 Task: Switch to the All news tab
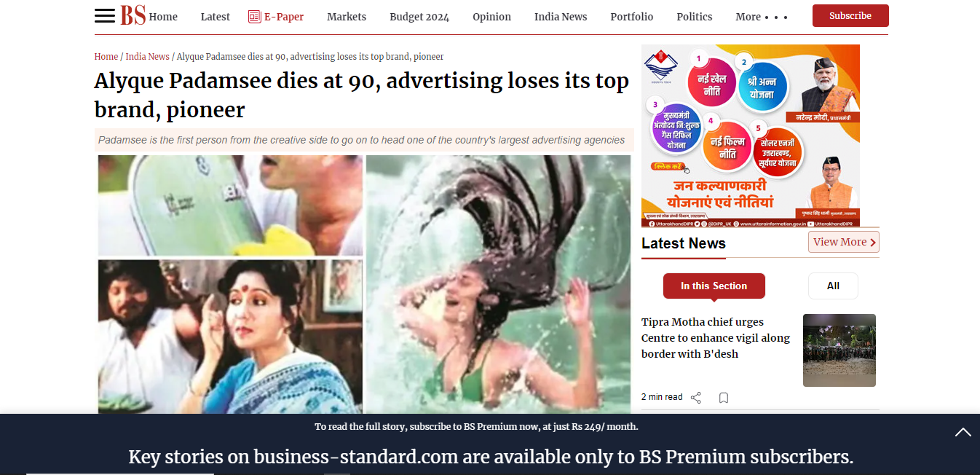833,286
